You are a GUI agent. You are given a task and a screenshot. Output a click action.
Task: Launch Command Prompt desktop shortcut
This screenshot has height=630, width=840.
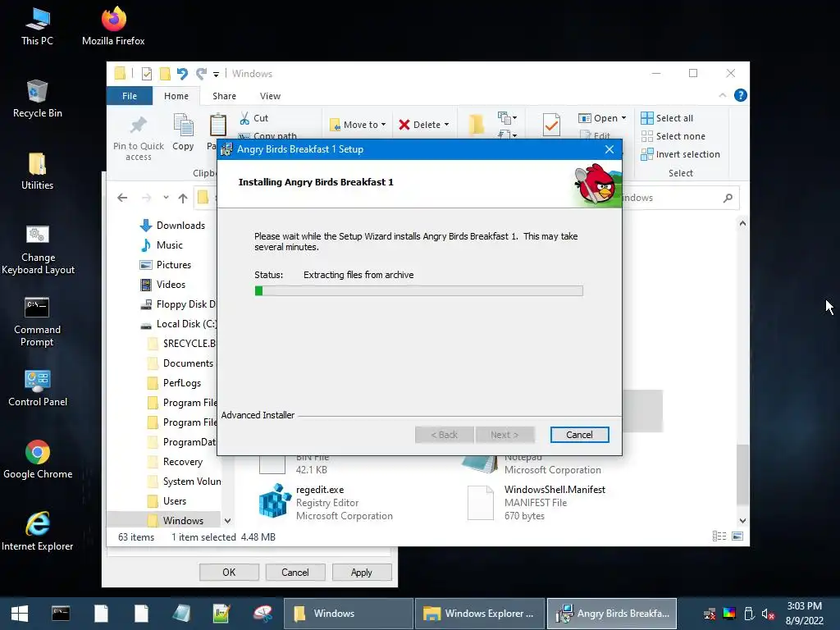(37, 322)
